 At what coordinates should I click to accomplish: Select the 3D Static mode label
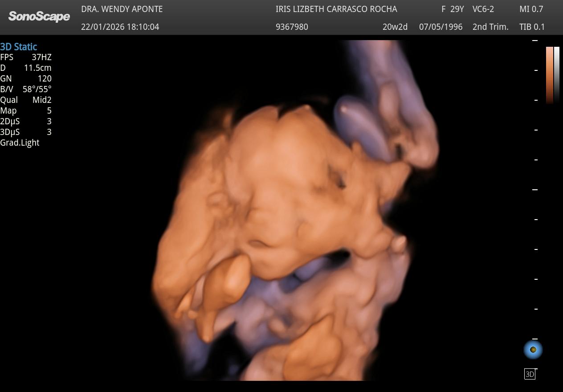click(x=19, y=47)
